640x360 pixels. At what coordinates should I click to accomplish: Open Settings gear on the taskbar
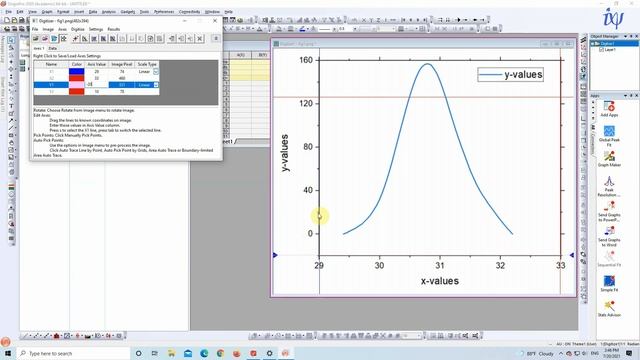pyautogui.click(x=269, y=353)
